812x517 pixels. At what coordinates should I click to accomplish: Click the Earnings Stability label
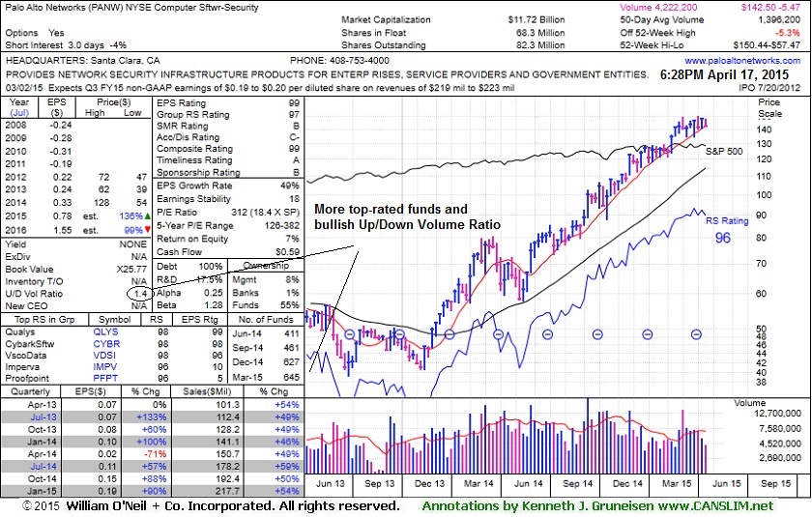point(193,199)
